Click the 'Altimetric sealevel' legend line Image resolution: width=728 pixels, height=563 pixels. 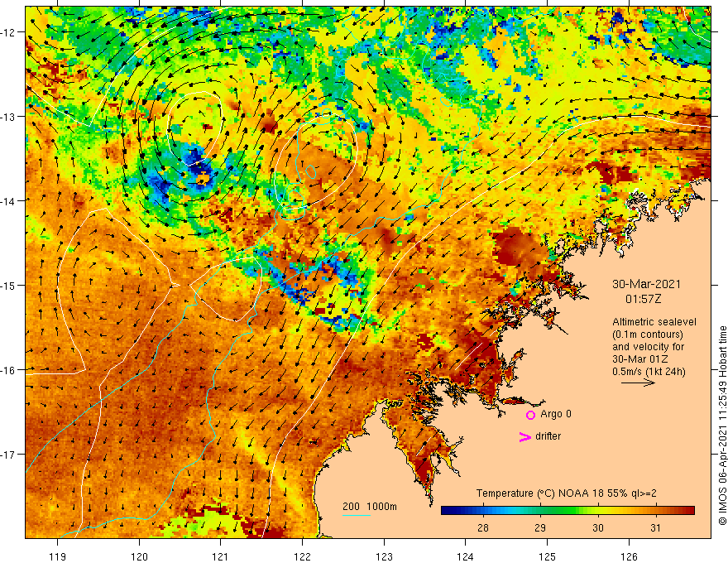(654, 322)
